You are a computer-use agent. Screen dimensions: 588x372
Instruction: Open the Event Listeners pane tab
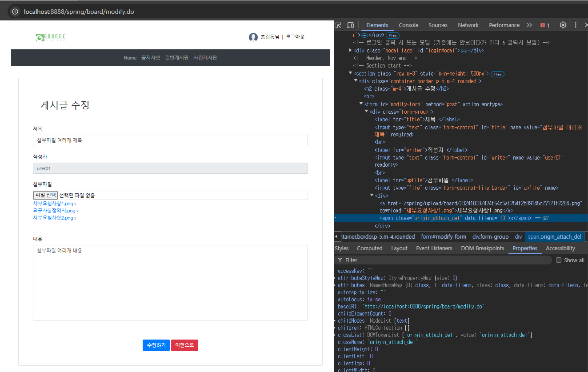[x=434, y=248]
